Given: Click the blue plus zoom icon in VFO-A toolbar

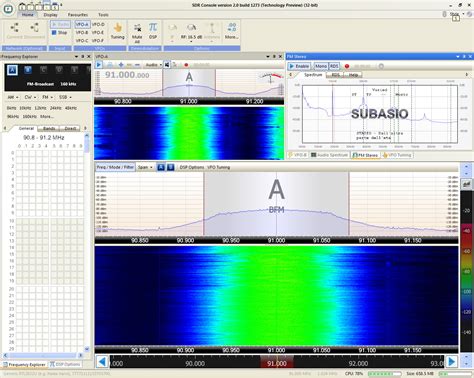Looking at the screenshot, I should tap(121, 65).
